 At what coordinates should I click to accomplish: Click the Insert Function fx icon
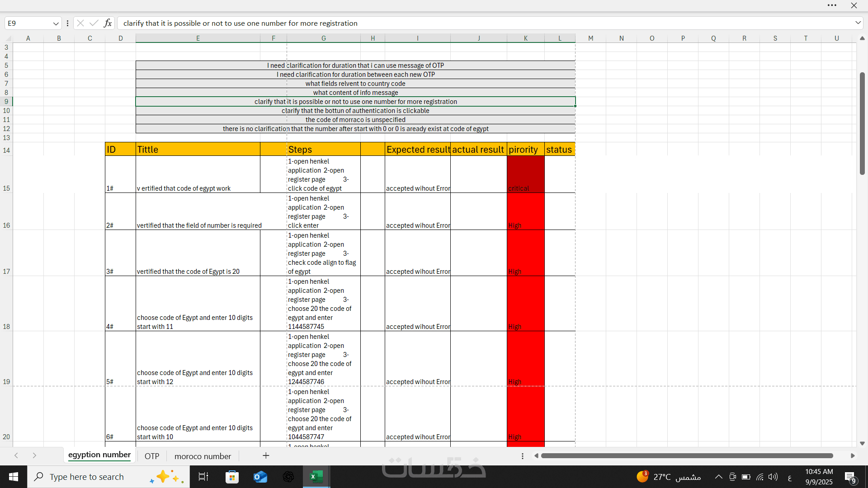pyautogui.click(x=108, y=23)
